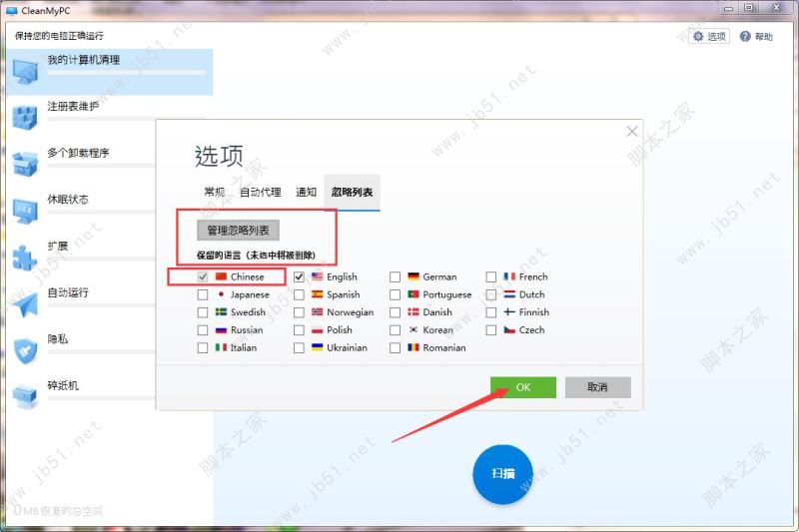Viewport: 799px width, 532px height.
Task: Check the Ukrainian language checkbox
Action: [299, 348]
